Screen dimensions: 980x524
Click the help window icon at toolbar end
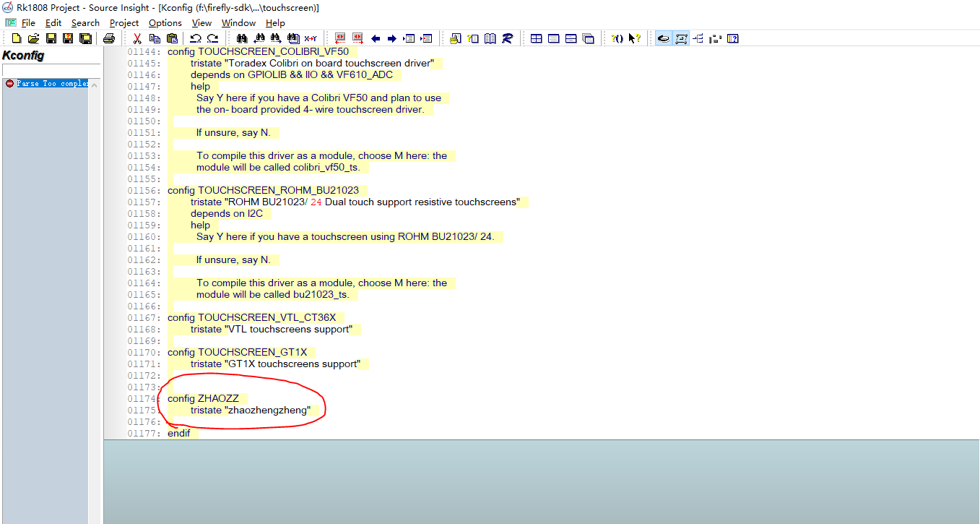[733, 38]
